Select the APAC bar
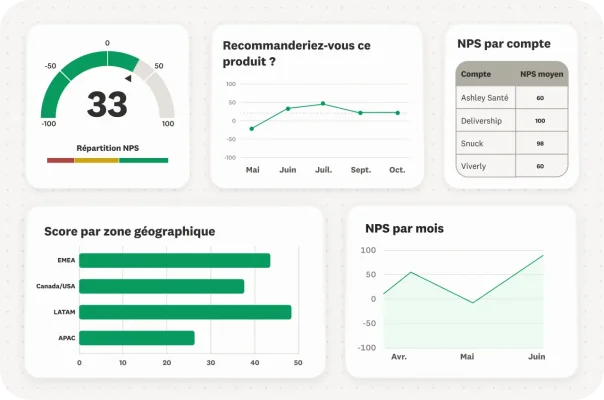Image resolution: width=604 pixels, height=400 pixels. point(137,338)
